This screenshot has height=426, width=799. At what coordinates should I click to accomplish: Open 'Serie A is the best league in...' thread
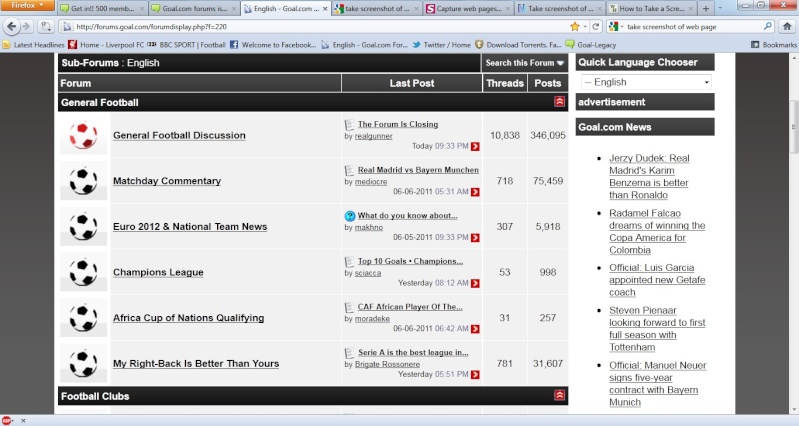coord(413,352)
